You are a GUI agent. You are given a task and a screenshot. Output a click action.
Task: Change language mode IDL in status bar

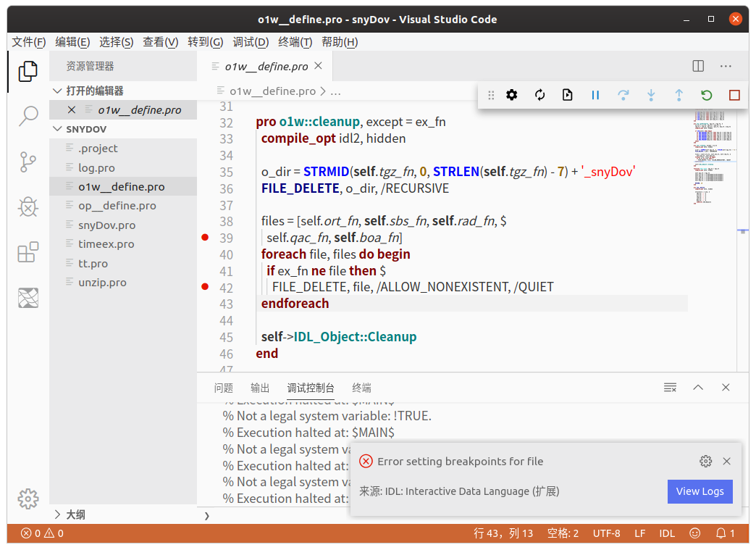click(x=667, y=533)
